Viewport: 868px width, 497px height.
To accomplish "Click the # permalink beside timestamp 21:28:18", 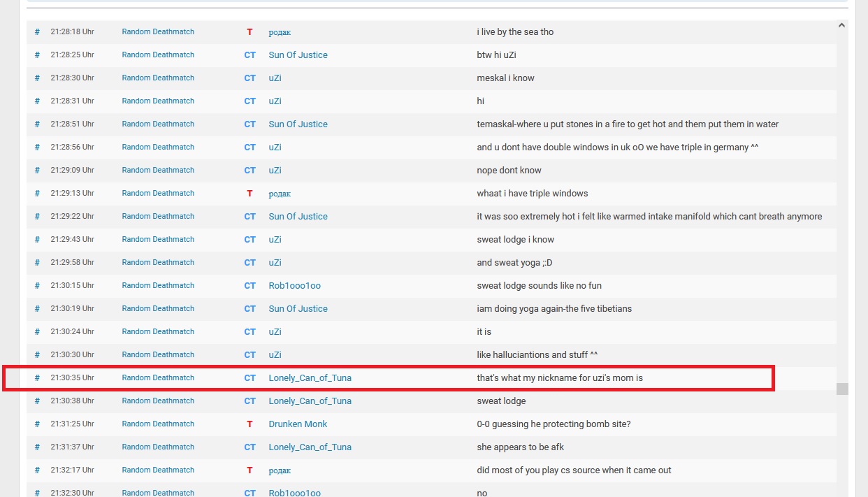I will tap(37, 32).
